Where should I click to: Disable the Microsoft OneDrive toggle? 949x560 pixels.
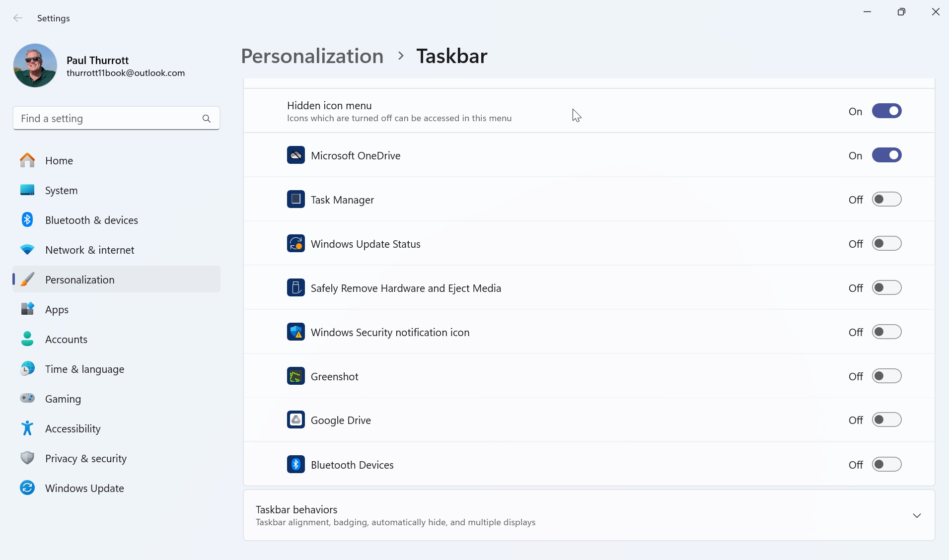(886, 155)
